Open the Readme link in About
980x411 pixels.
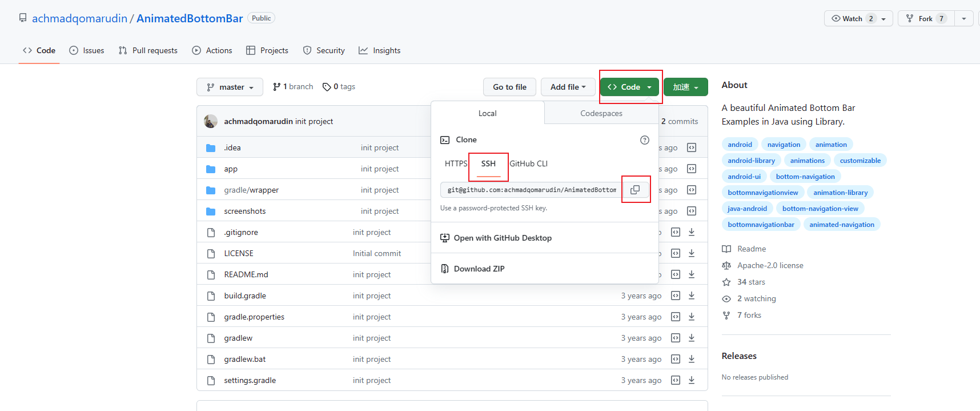pos(744,249)
